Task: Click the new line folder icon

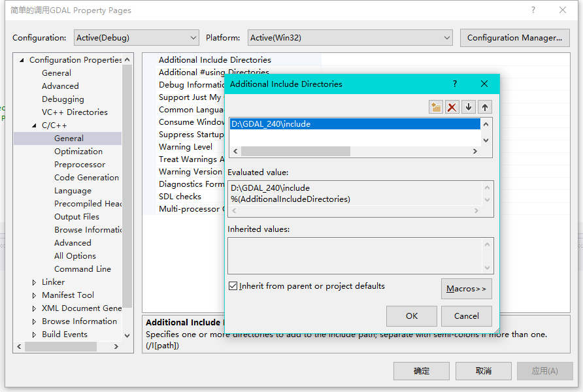Action: pos(435,107)
